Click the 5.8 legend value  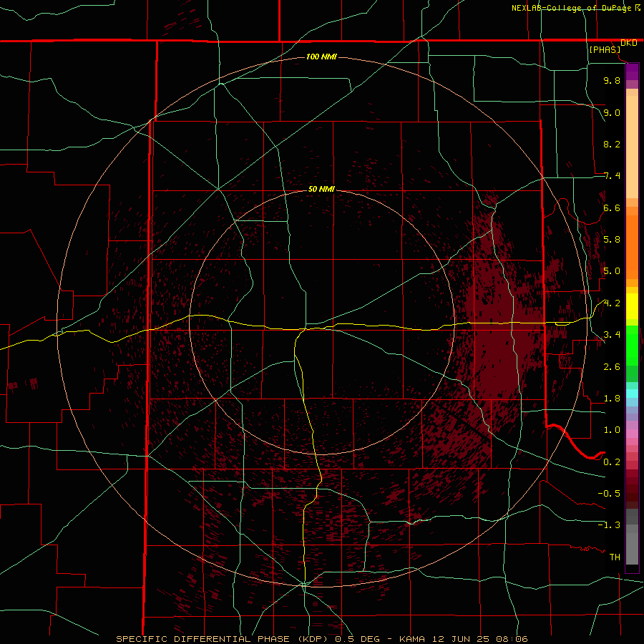612,240
